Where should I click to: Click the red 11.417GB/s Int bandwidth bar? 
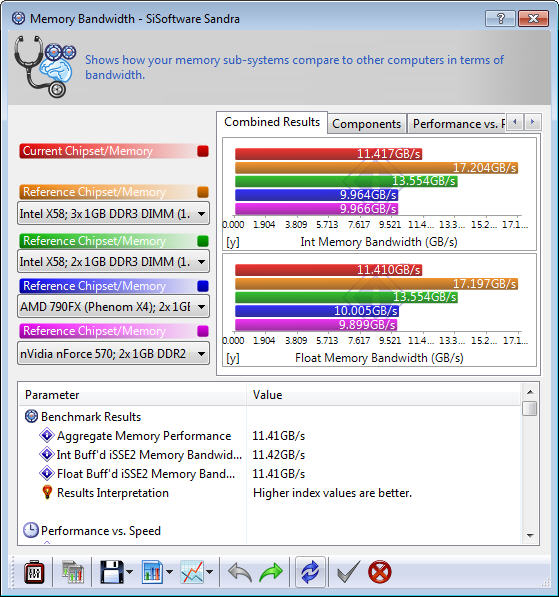[x=329, y=154]
